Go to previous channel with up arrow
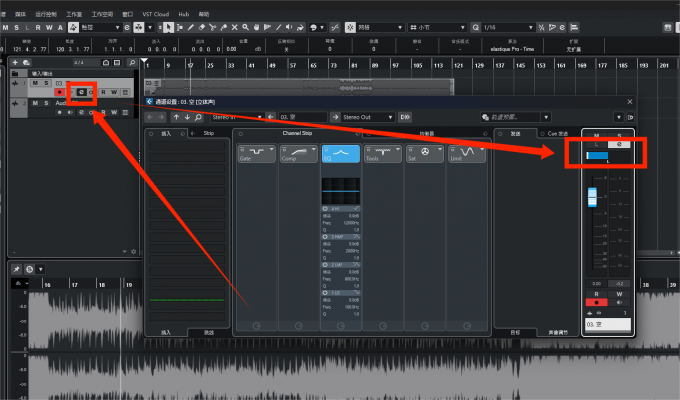Viewport: 680px width, 400px height. coord(176,117)
